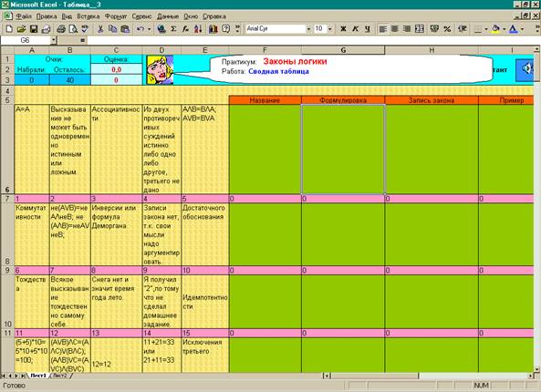This screenshot has height=392, width=541.
Task: Click the AutoSum sigma icon
Action: click(x=173, y=29)
